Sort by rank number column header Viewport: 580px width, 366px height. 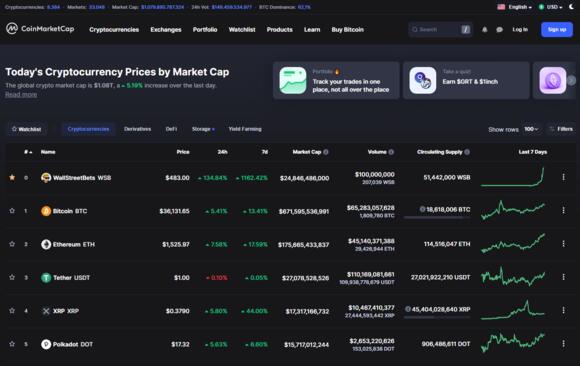point(28,152)
